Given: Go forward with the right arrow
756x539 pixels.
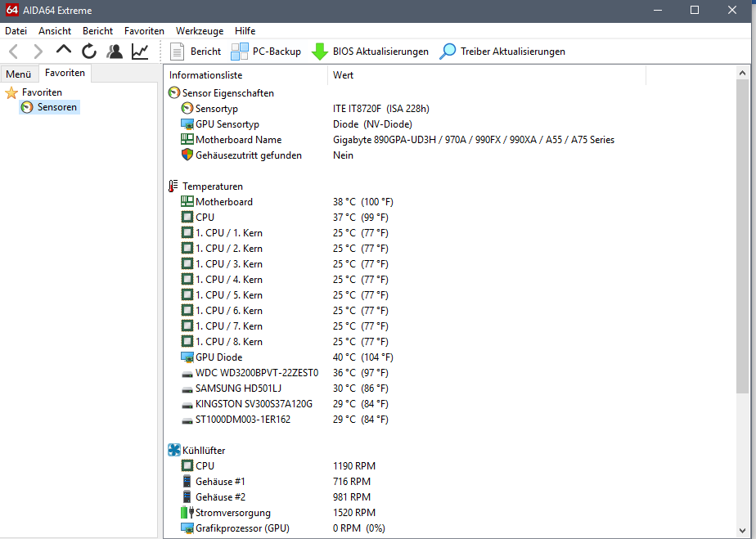Looking at the screenshot, I should click(x=38, y=51).
